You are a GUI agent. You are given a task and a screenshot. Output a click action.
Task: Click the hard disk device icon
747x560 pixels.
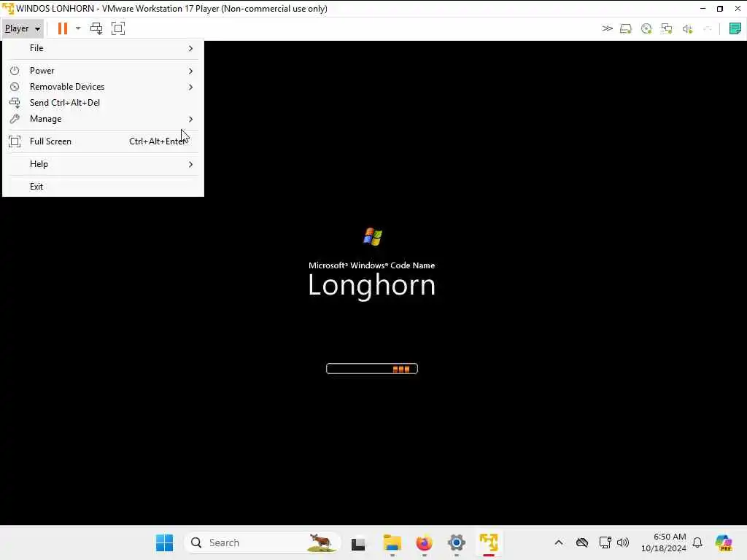(625, 29)
